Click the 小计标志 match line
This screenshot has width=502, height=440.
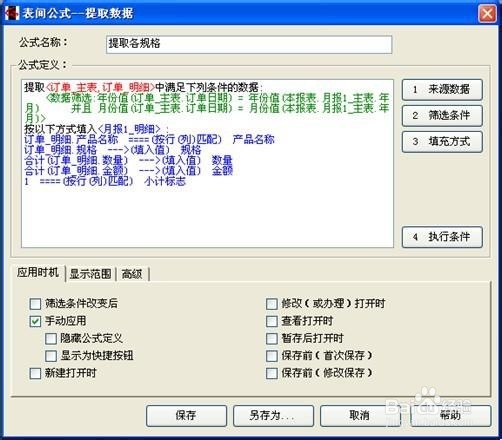point(105,181)
